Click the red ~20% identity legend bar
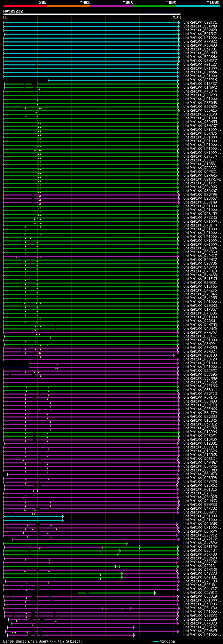The height and width of the screenshot is (644, 223). click(x=25, y=6)
